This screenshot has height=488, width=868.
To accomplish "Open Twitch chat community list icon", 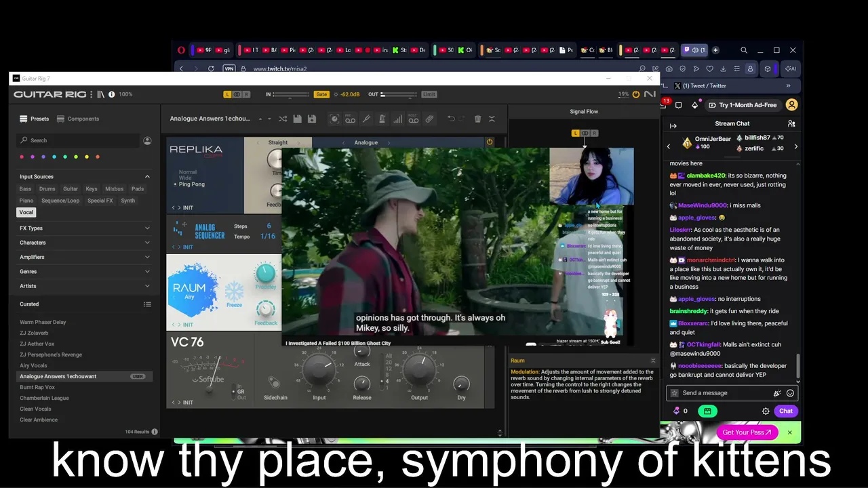I will [x=791, y=124].
